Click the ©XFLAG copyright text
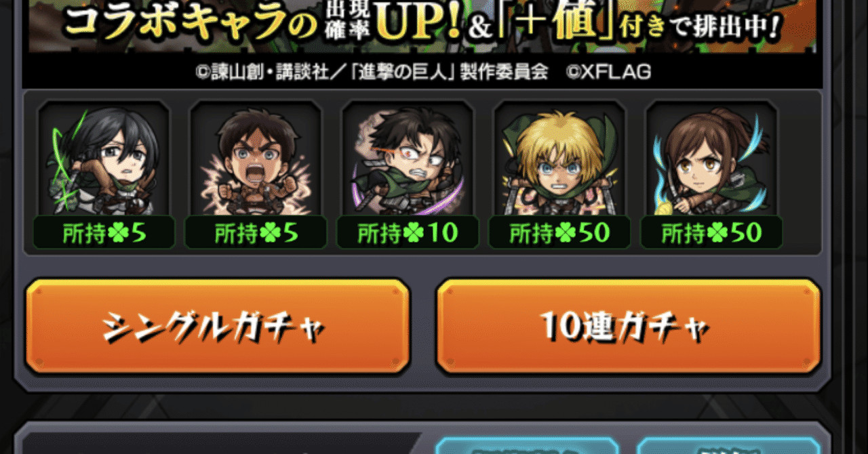This screenshot has height=454, width=868. (x=608, y=73)
